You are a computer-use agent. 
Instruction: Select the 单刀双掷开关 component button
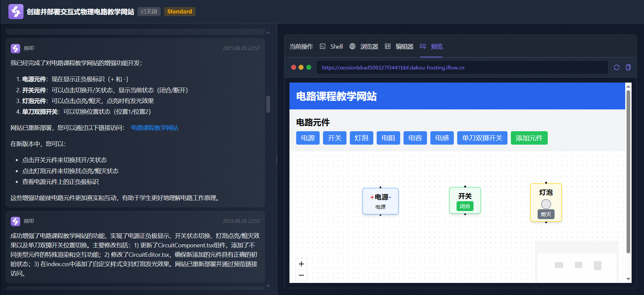[x=482, y=138]
